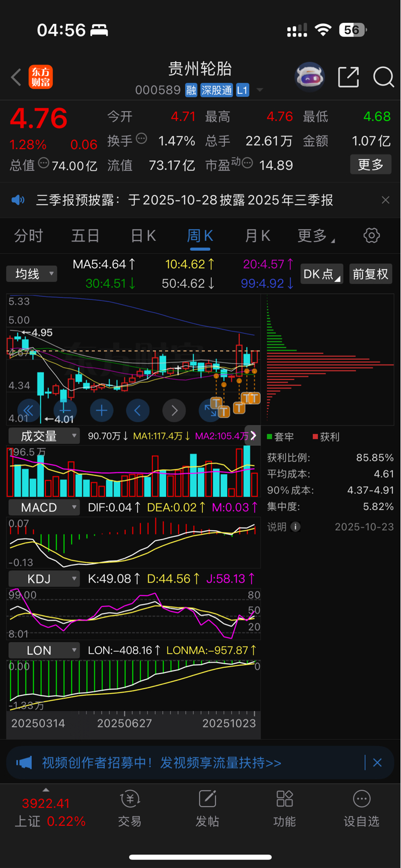The height and width of the screenshot is (868, 401).
Task: Open the AI robot assistant icon
Action: pyautogui.click(x=310, y=77)
